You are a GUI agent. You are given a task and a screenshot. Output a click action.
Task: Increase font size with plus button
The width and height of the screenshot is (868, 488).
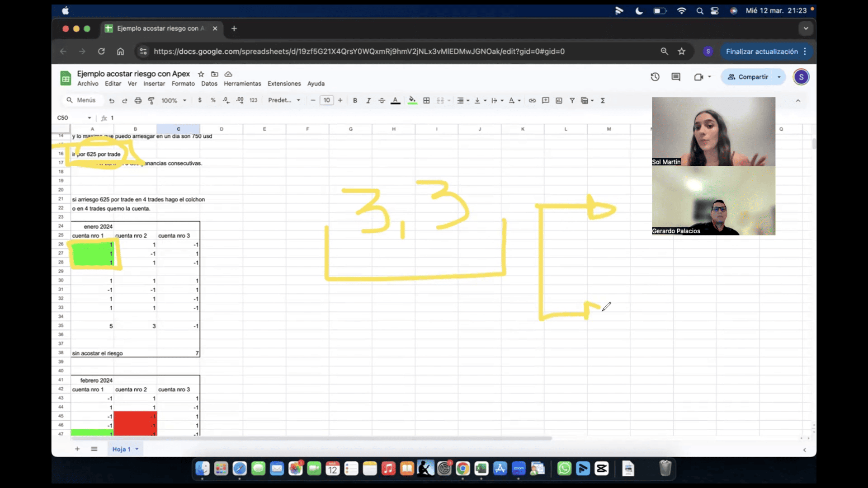pyautogui.click(x=340, y=100)
